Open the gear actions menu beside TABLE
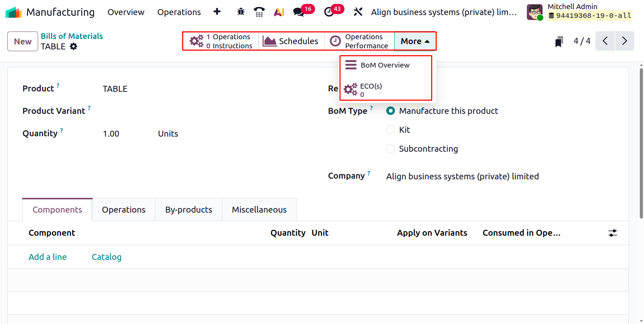The height and width of the screenshot is (324, 644). pos(73,47)
